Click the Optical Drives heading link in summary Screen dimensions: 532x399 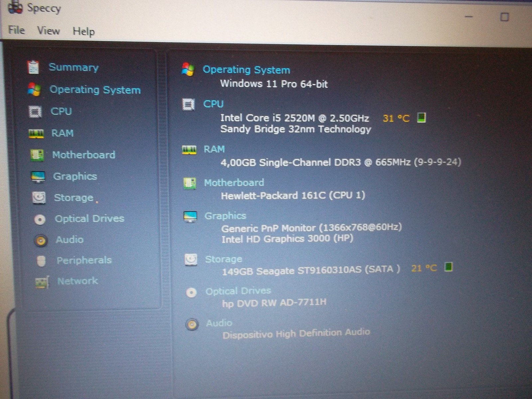[238, 291]
